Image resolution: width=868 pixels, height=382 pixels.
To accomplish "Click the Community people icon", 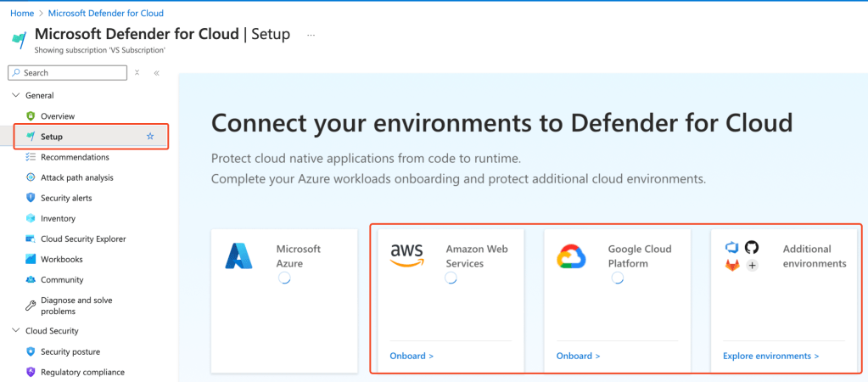I will (x=31, y=279).
